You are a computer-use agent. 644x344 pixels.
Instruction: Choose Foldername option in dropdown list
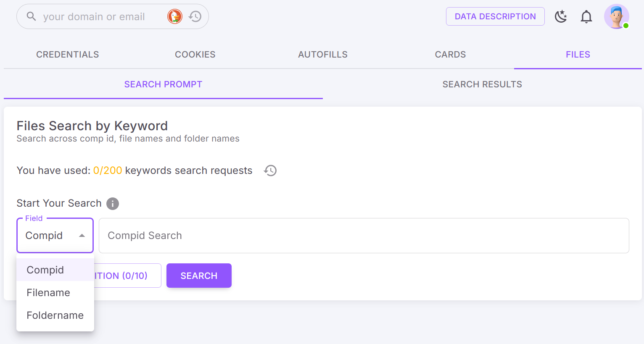point(55,315)
